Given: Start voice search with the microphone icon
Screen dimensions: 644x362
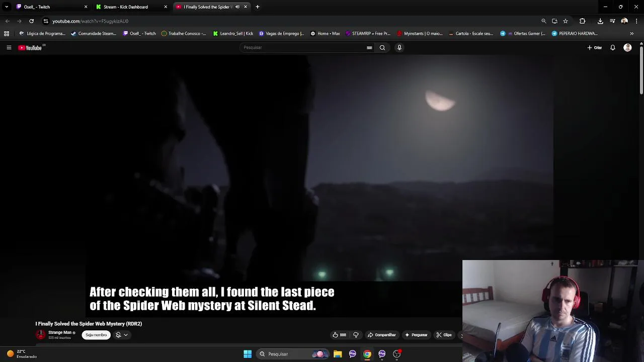Looking at the screenshot, I should (x=399, y=48).
